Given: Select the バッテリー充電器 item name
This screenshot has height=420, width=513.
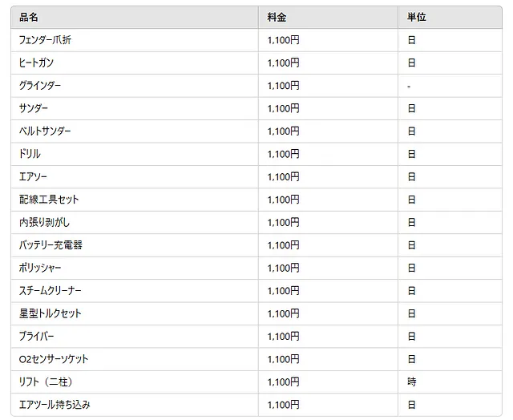Looking at the screenshot, I should (50, 245).
